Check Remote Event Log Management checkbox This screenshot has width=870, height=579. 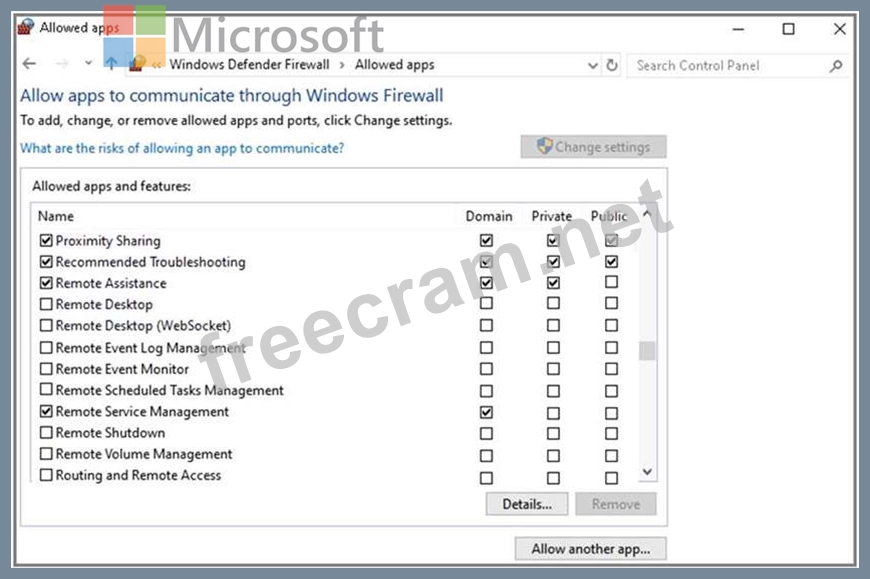(x=46, y=348)
